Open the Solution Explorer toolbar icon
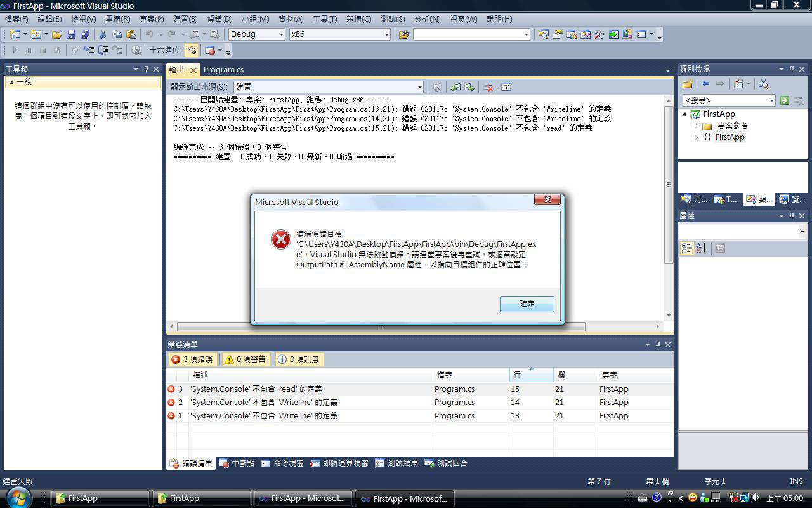This screenshot has height=508, width=812. point(544,34)
